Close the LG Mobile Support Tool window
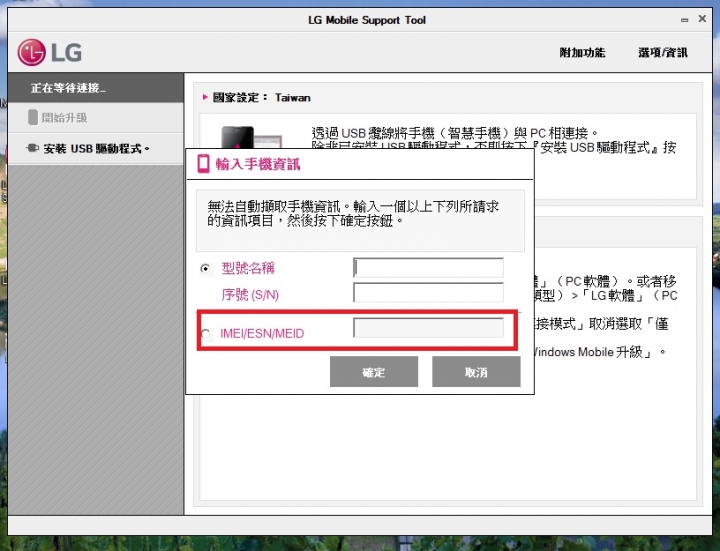This screenshot has height=551, width=720. [702, 19]
